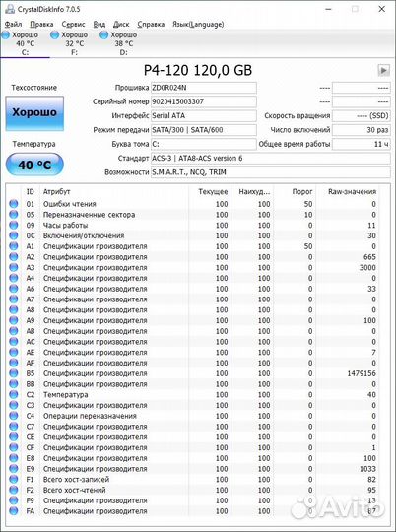Click the raw value 1033
The height and width of the screenshot is (532, 396).
coord(367,469)
